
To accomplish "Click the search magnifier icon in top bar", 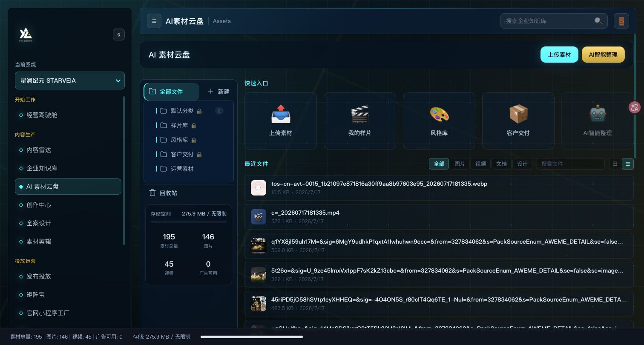I will tap(598, 21).
